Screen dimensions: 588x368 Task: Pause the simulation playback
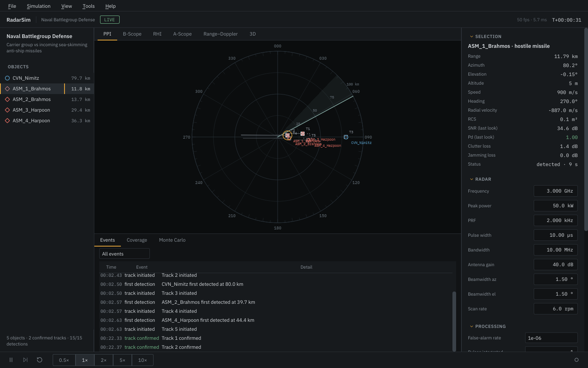tap(11, 360)
